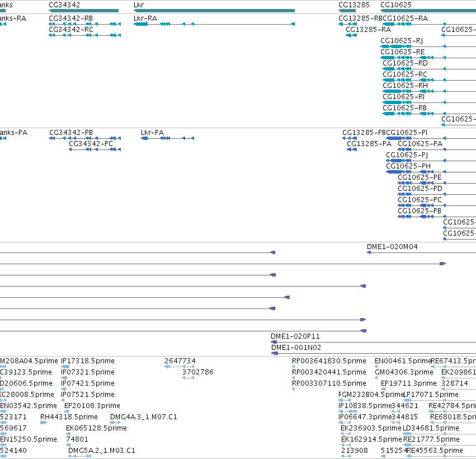476x459 pixels.
Task: Click EST IP07321.5prime
Action: click(88, 372)
